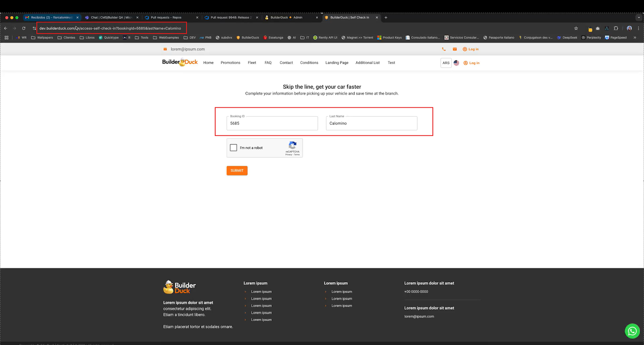Open the Promotions menu item
644x345 pixels.
pos(230,63)
